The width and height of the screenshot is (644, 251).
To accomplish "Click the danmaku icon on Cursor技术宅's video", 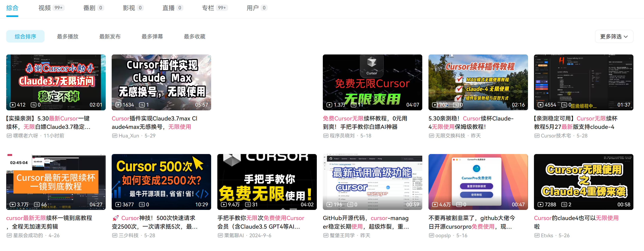I will pyautogui.click(x=564, y=105).
